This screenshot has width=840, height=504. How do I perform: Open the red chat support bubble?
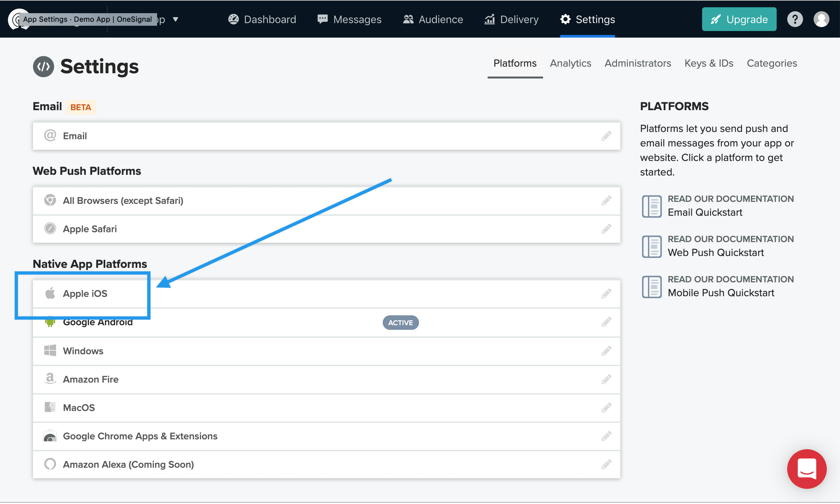pos(806,469)
